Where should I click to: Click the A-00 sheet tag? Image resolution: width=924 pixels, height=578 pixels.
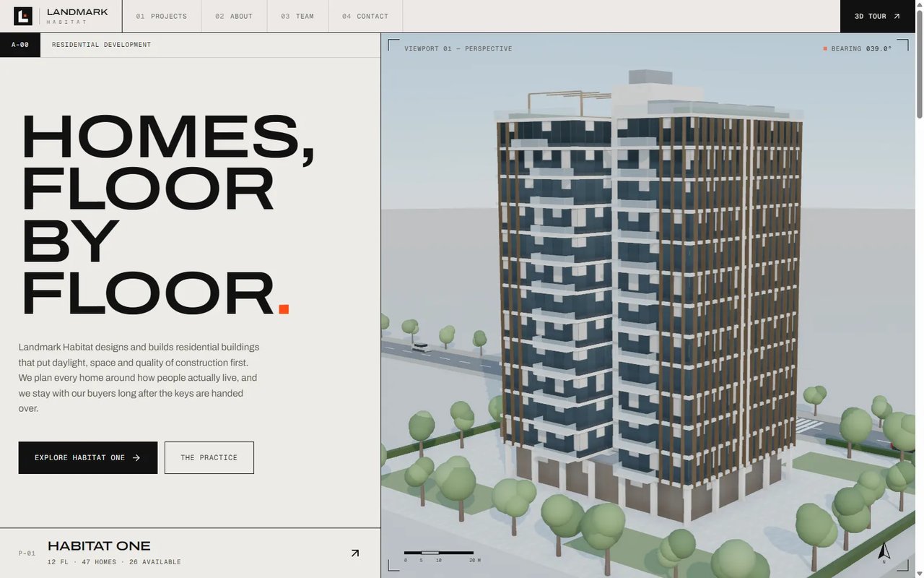(x=20, y=45)
